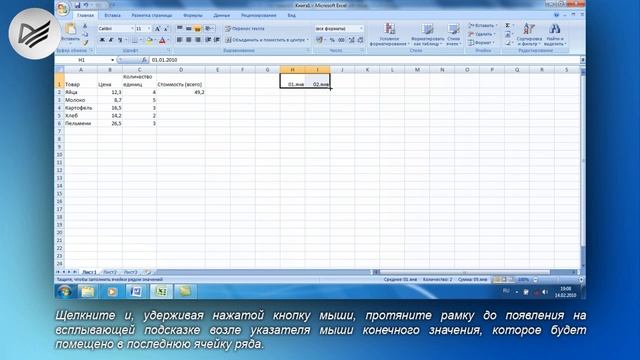Click the Clear eraser icon
Image resolution: width=640 pixels, height=360 pixels.
[508, 42]
